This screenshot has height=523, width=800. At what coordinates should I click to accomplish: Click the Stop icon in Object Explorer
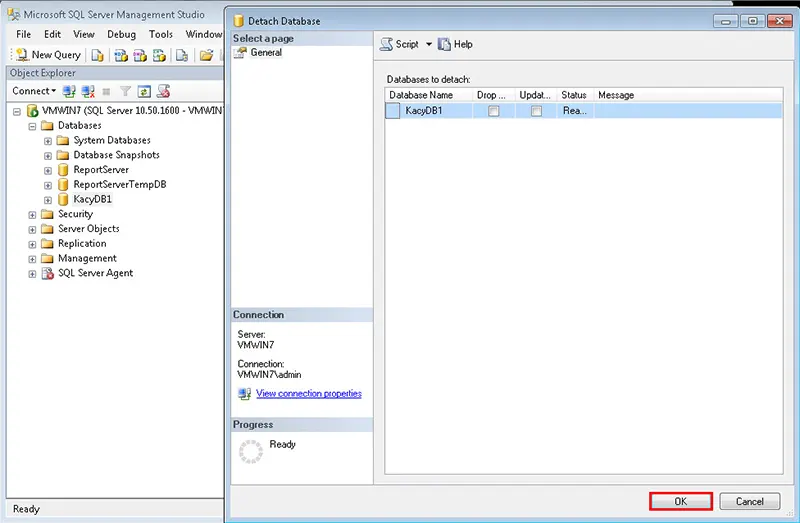coord(106,91)
